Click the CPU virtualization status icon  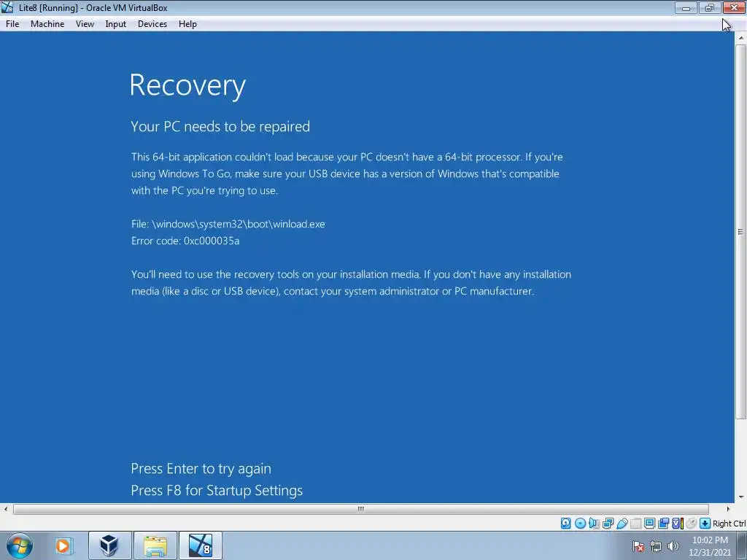[x=678, y=524]
